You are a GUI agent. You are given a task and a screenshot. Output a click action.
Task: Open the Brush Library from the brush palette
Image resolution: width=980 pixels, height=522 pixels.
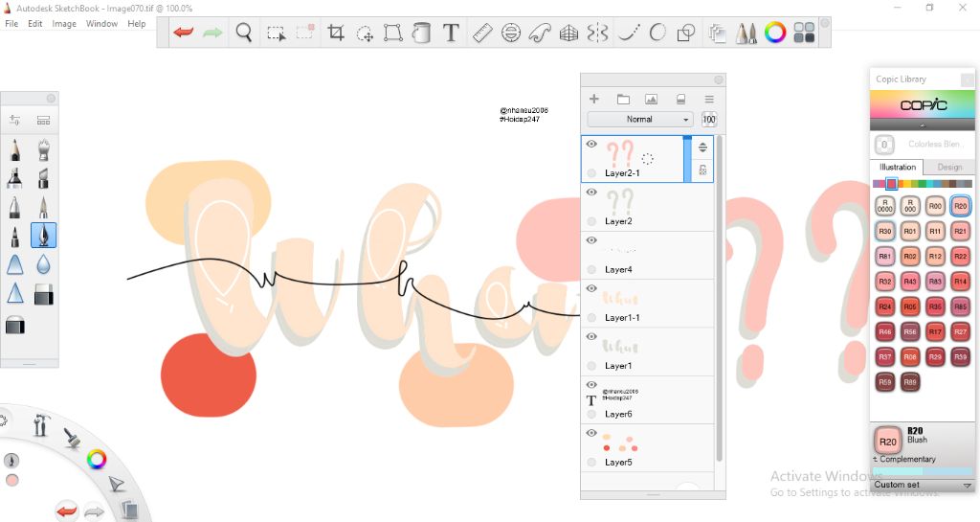tap(43, 120)
